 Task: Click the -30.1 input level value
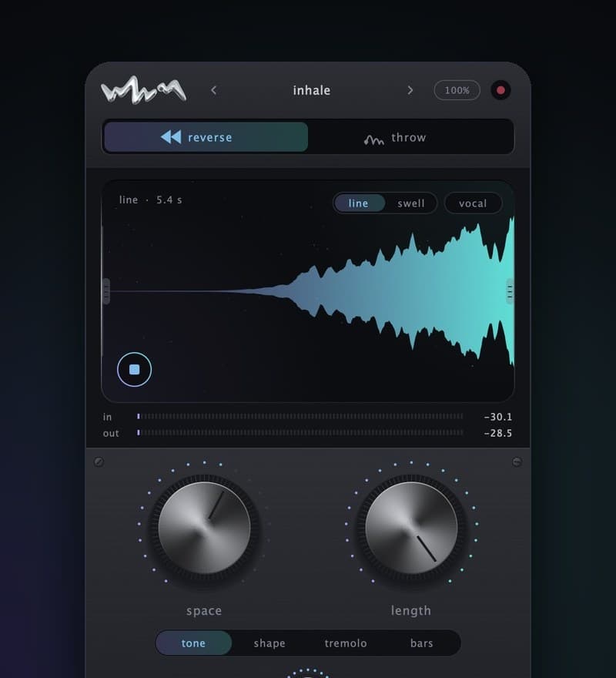498,417
